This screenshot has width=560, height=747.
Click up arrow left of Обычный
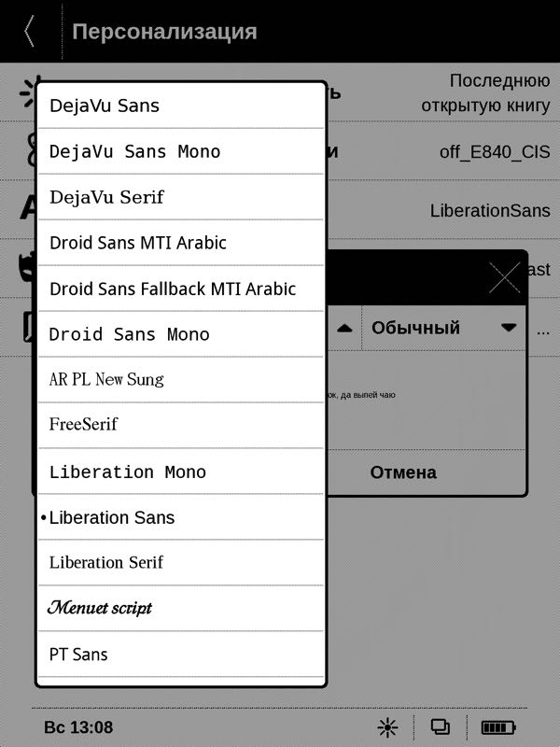[344, 329]
